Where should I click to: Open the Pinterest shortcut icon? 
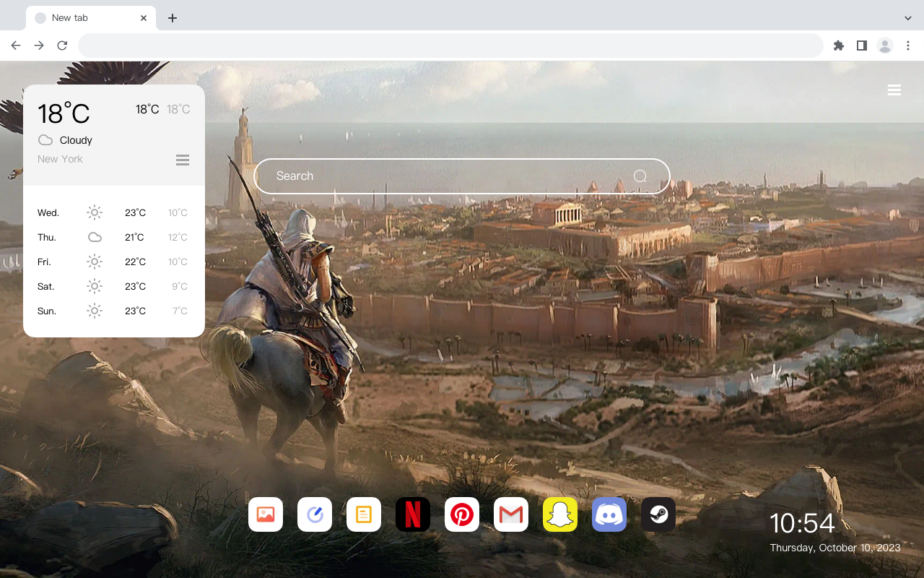coord(462,514)
